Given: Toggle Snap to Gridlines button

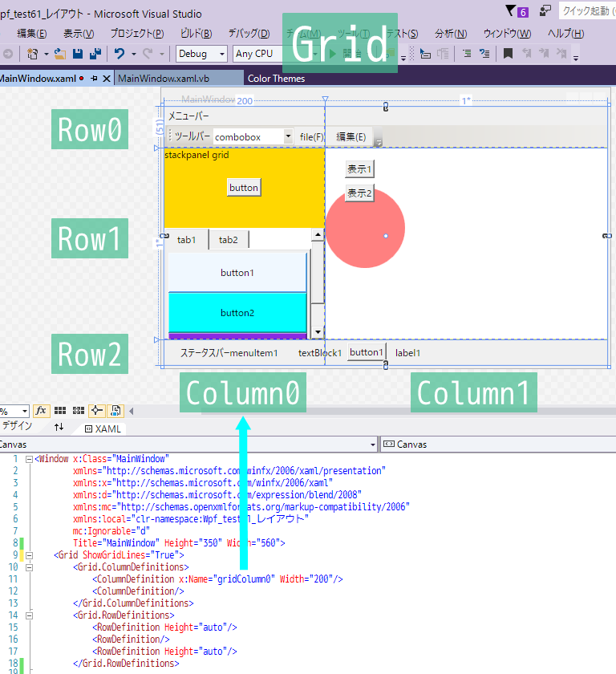Looking at the screenshot, I should pos(79,411).
